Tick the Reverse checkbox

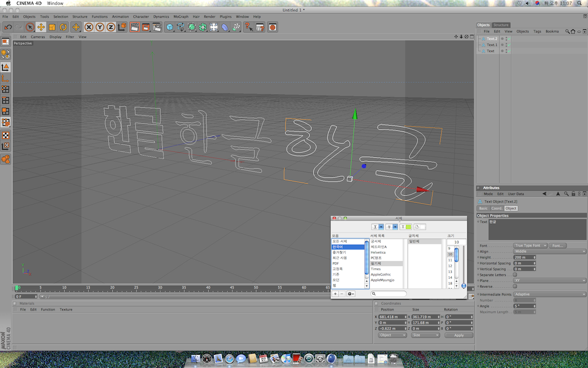[514, 286]
